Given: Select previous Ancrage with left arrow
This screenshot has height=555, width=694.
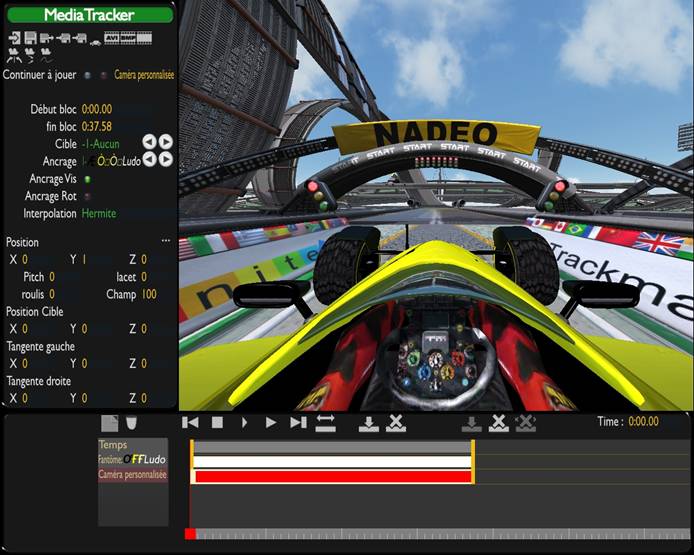Looking at the screenshot, I should [x=150, y=159].
